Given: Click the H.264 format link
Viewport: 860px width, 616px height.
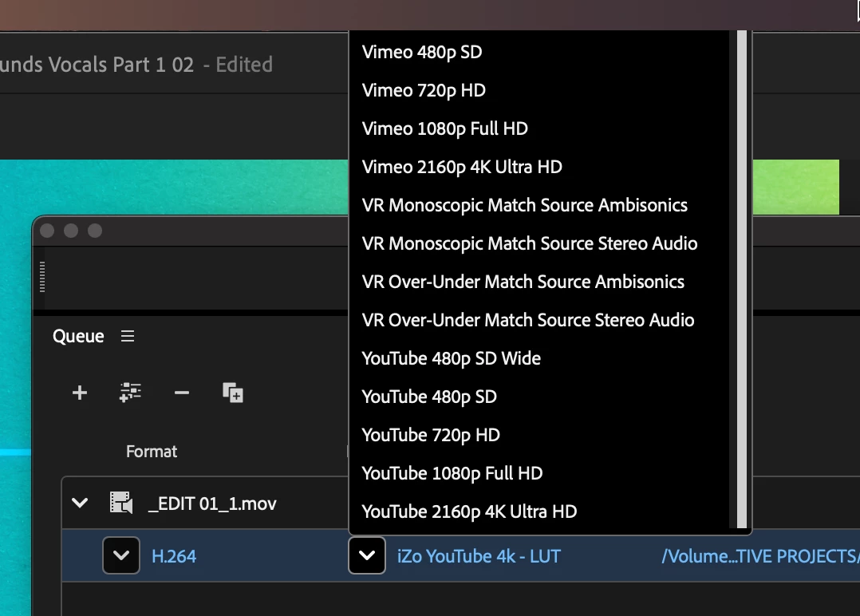Looking at the screenshot, I should 174,556.
